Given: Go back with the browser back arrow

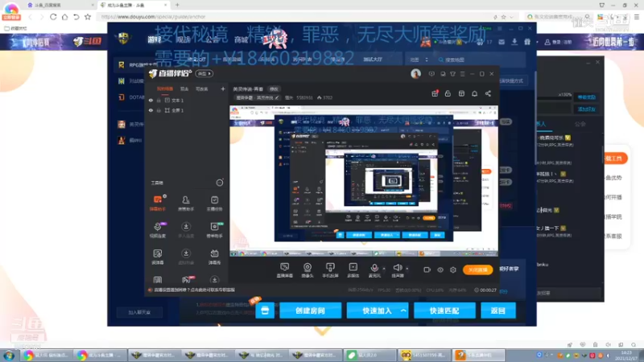Looking at the screenshot, I should tap(30, 17).
